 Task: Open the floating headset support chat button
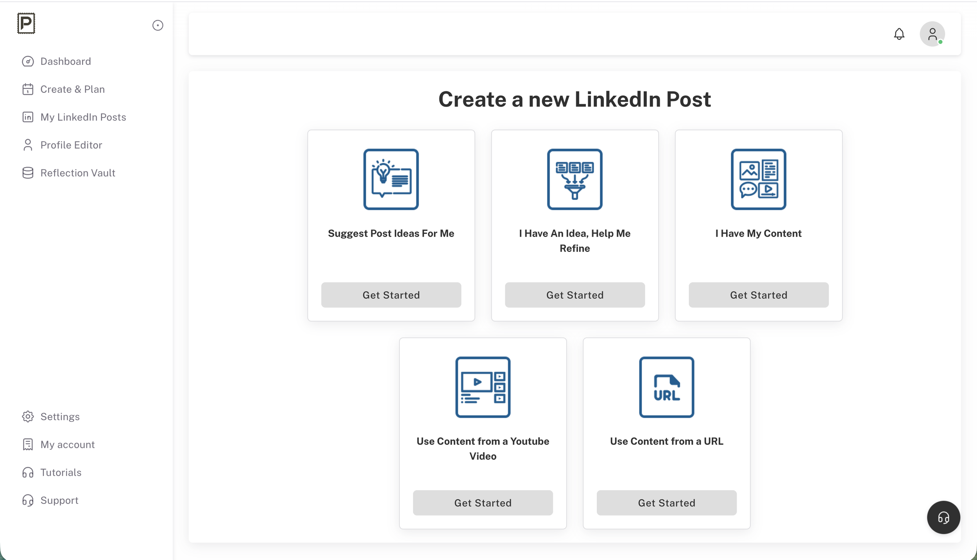(943, 517)
